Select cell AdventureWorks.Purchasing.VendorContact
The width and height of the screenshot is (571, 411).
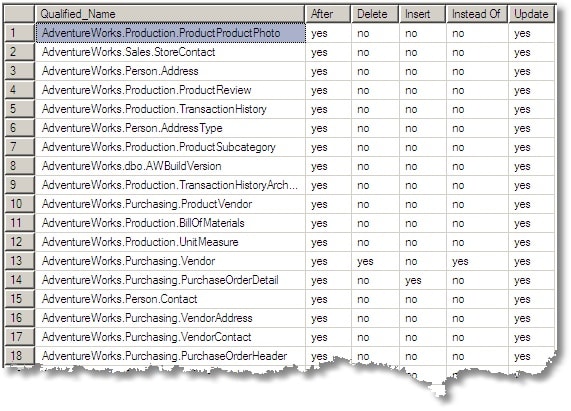click(x=170, y=336)
